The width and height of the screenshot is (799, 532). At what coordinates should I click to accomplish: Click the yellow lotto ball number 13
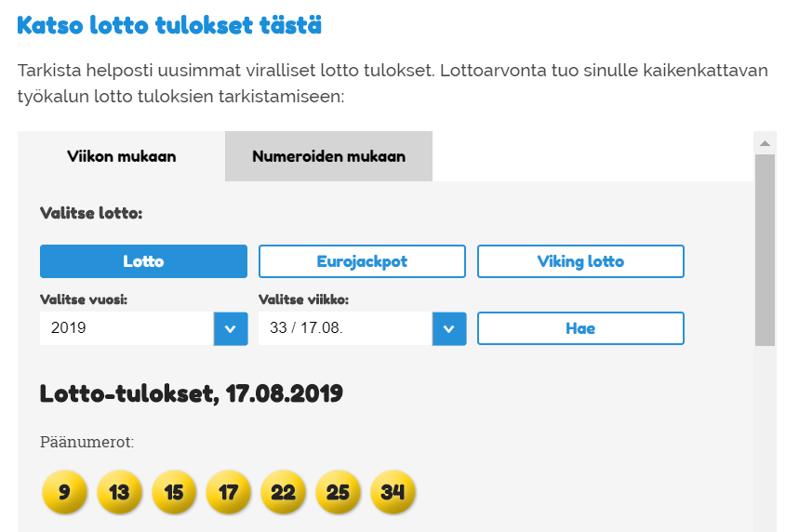[119, 492]
